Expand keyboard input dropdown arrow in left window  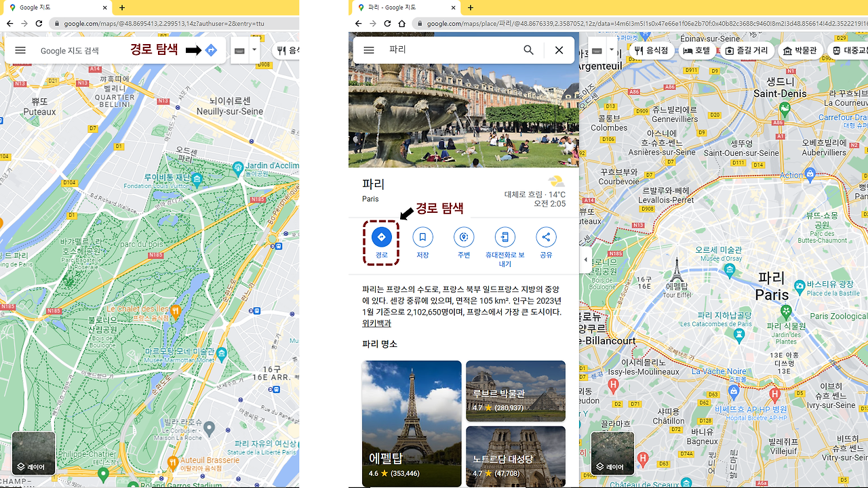point(254,50)
